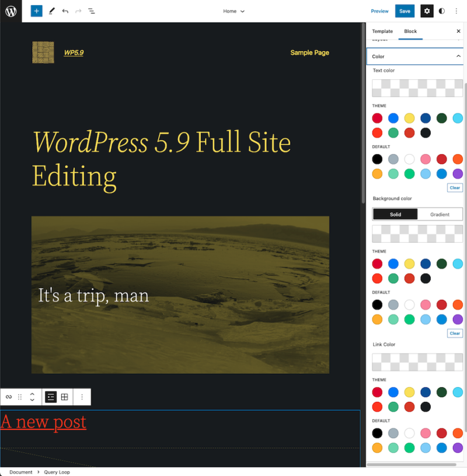
Task: Open the List View icon
Action: coord(92,11)
